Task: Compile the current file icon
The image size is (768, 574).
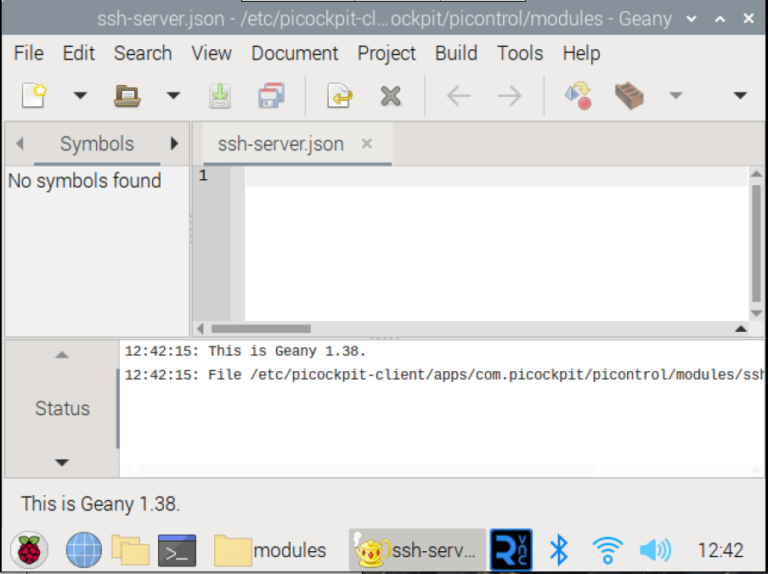Action: point(578,95)
